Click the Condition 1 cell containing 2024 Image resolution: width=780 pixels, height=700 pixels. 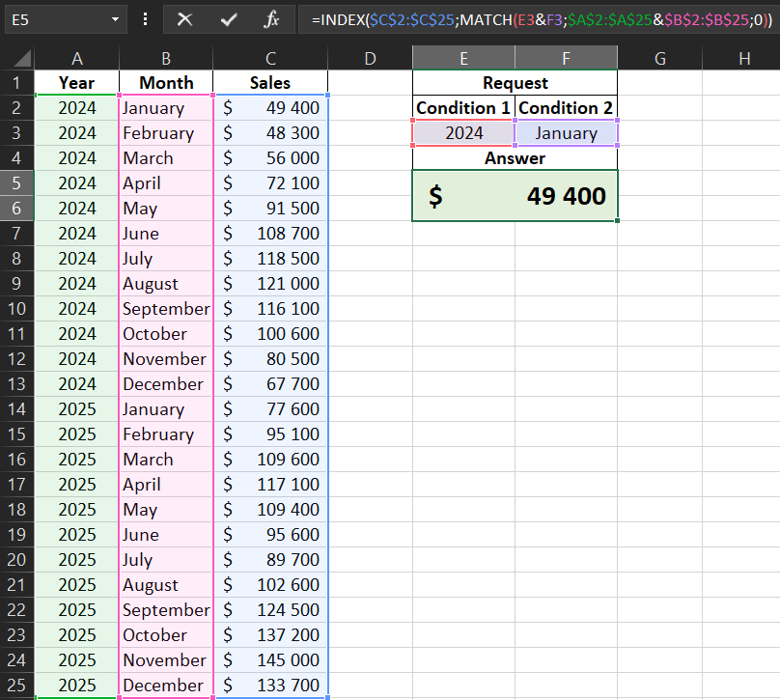464,133
